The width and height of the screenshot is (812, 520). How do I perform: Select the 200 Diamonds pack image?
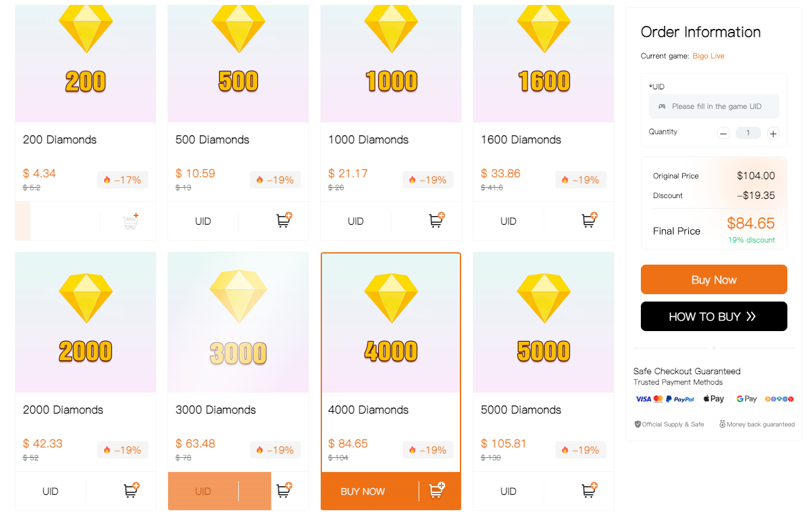[86, 62]
